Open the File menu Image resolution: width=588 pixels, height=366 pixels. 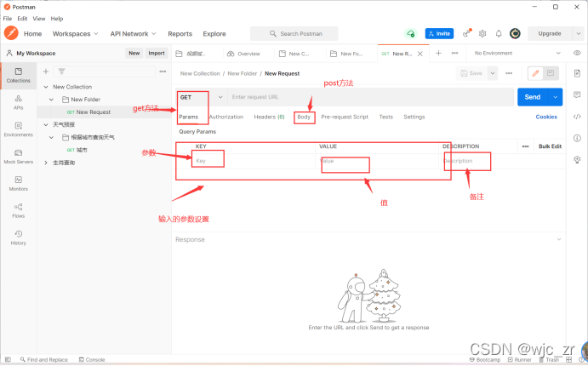(x=8, y=19)
